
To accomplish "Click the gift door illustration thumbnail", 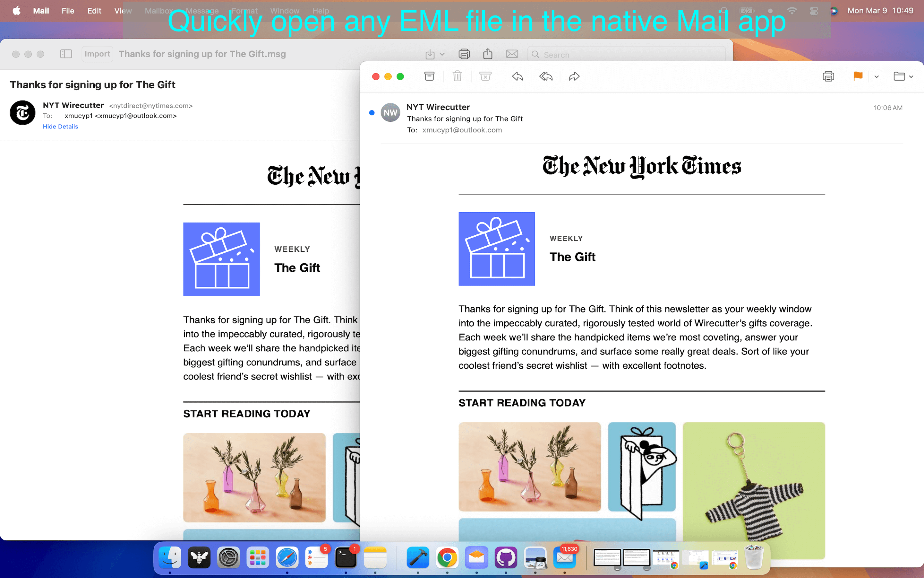I will pos(642,467).
